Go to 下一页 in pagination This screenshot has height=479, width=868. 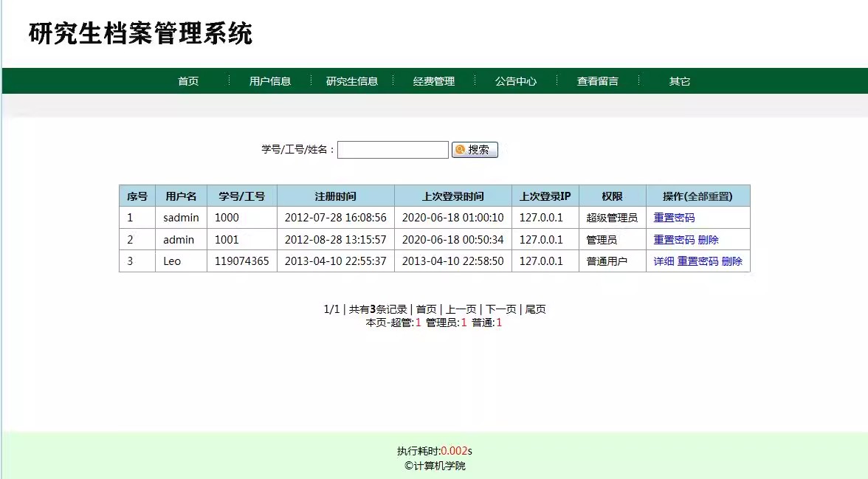501,309
